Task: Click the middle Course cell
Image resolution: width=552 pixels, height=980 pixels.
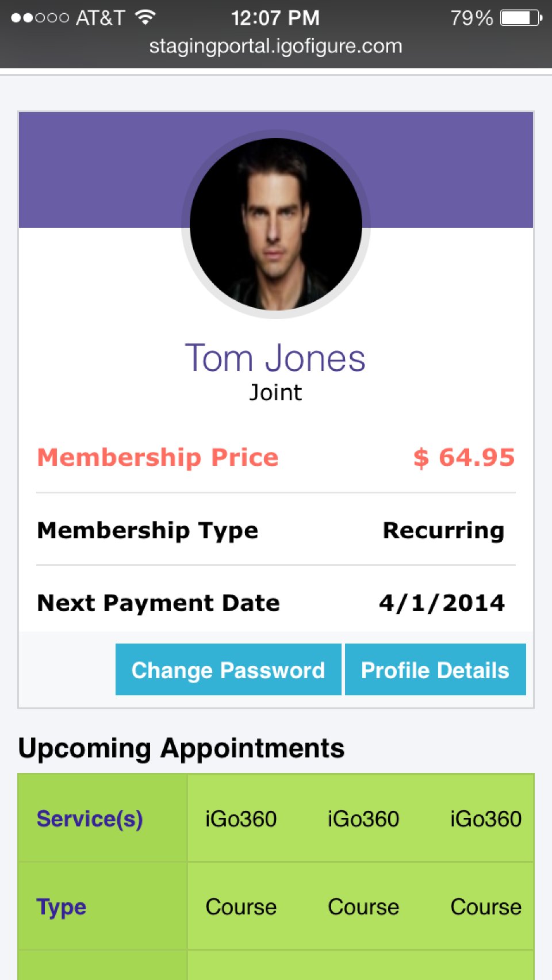Action: (x=363, y=907)
